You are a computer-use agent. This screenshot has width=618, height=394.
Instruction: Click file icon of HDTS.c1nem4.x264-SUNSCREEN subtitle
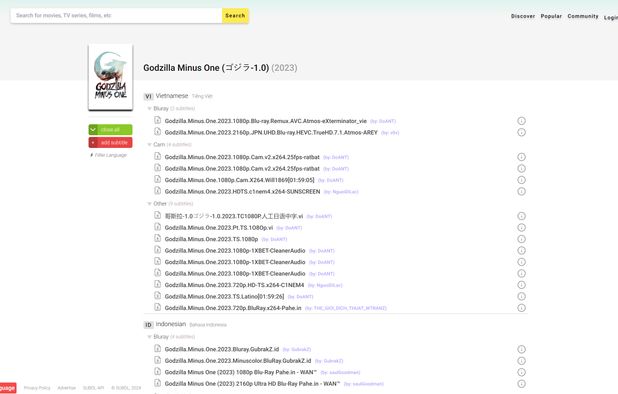(x=158, y=191)
